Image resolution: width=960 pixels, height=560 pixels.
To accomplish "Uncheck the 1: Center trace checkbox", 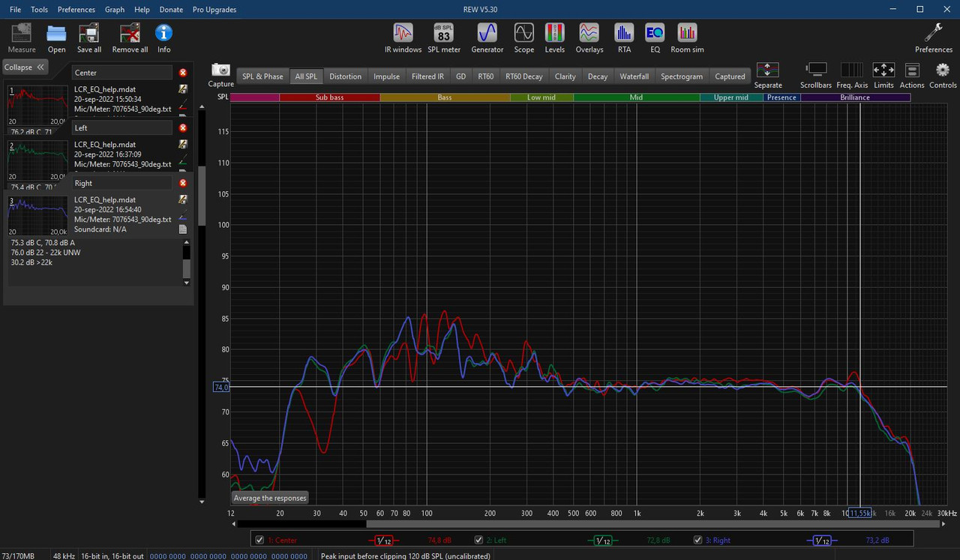I will pyautogui.click(x=259, y=540).
